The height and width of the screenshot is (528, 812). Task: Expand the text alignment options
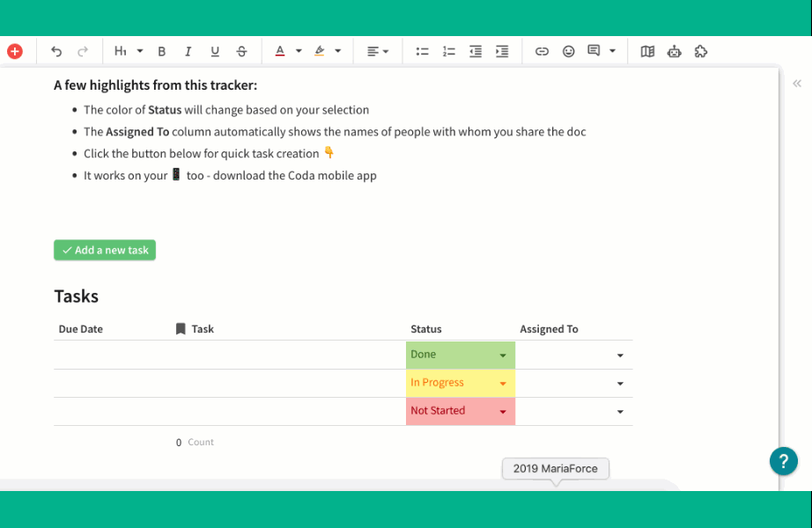click(x=385, y=51)
